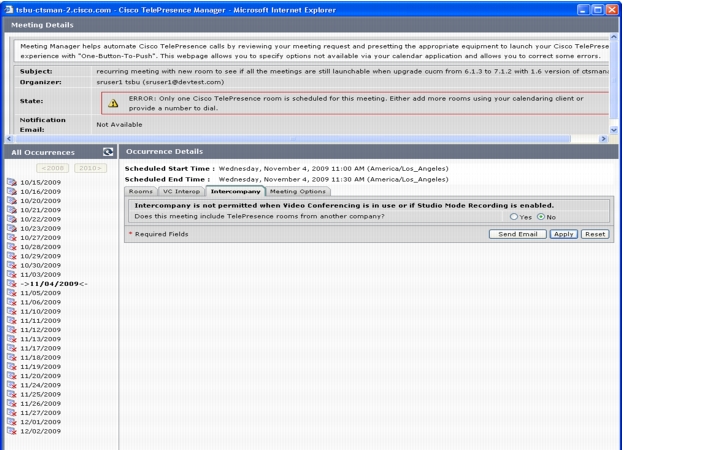Image resolution: width=701 pixels, height=450 pixels.
Task: Go to next year with 2010> button
Action: pos(90,168)
